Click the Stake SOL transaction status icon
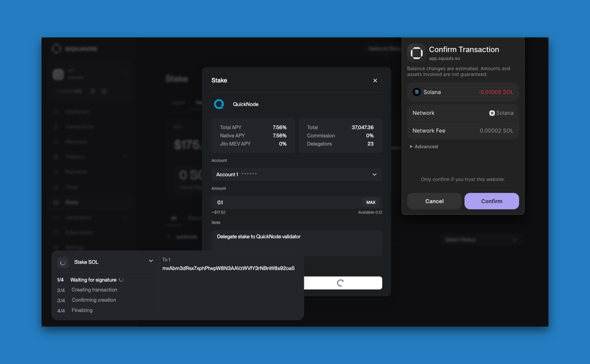This screenshot has width=590, height=364. pos(62,262)
